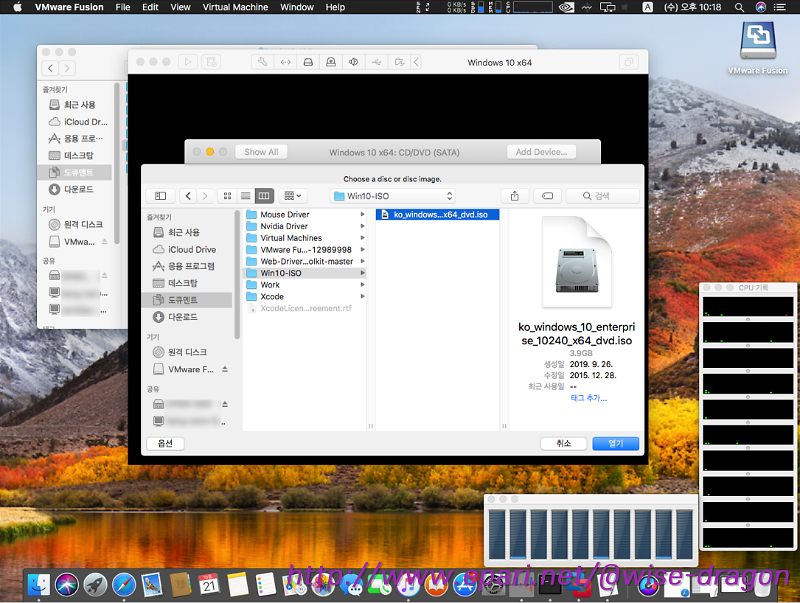Click the ISO disk image preview thumbnail

tap(577, 262)
